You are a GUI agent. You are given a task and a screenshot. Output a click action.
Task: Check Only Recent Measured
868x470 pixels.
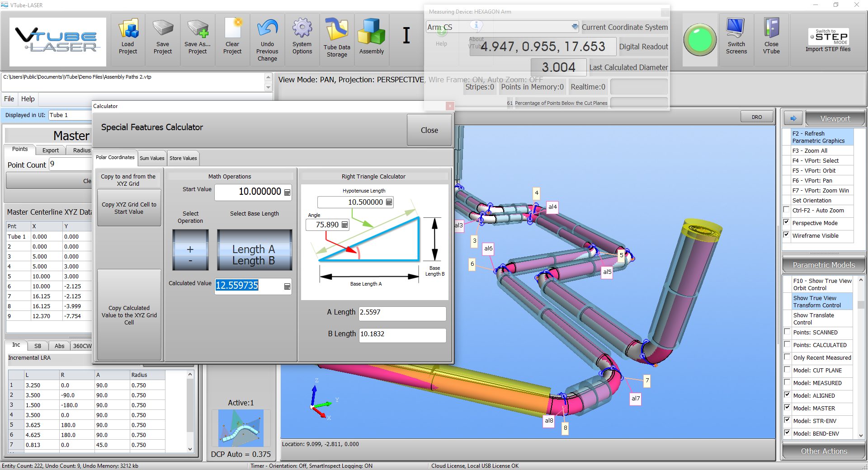point(788,357)
